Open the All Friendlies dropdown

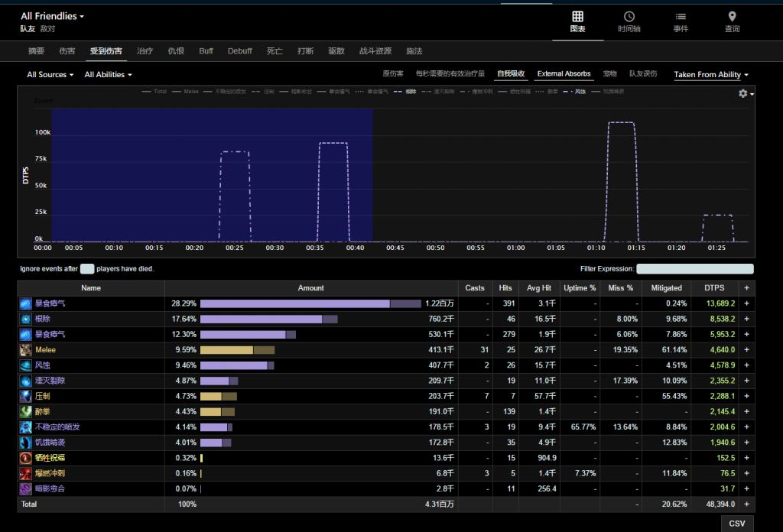(53, 16)
